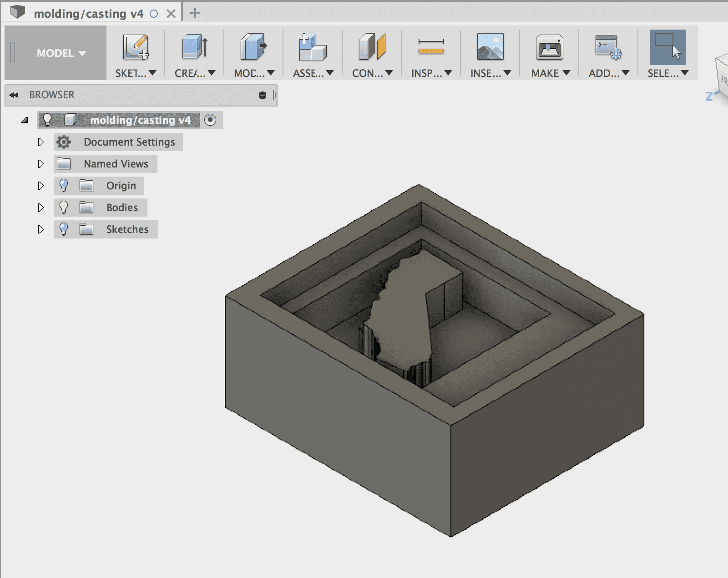Image resolution: width=728 pixels, height=578 pixels.
Task: Activate the Select window tool icon
Action: [x=667, y=47]
